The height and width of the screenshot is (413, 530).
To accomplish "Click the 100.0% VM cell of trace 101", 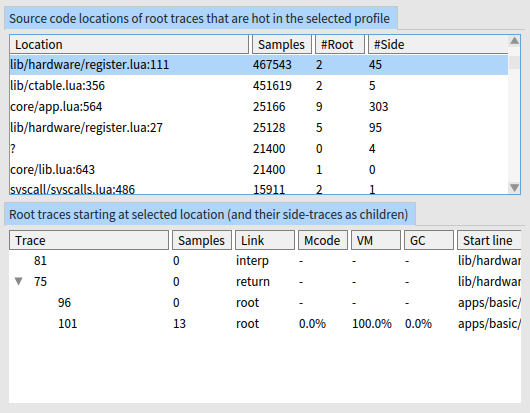I will tap(372, 323).
